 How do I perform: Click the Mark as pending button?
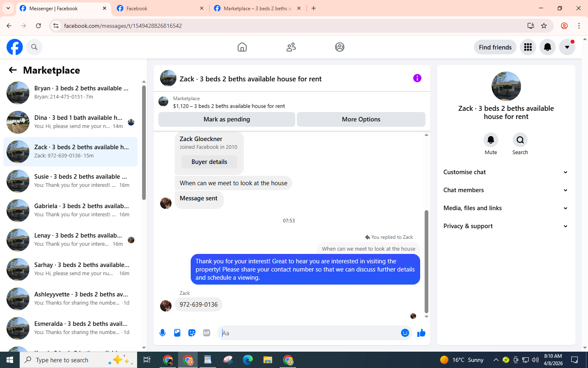[227, 119]
